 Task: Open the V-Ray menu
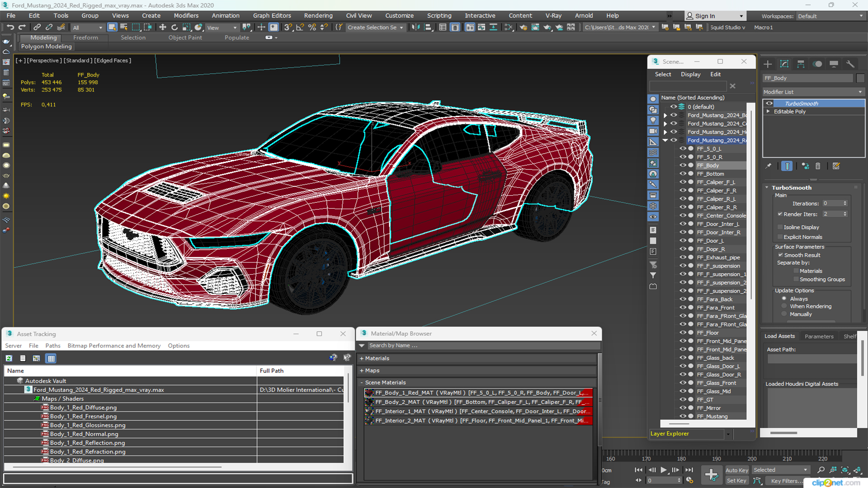pos(553,15)
